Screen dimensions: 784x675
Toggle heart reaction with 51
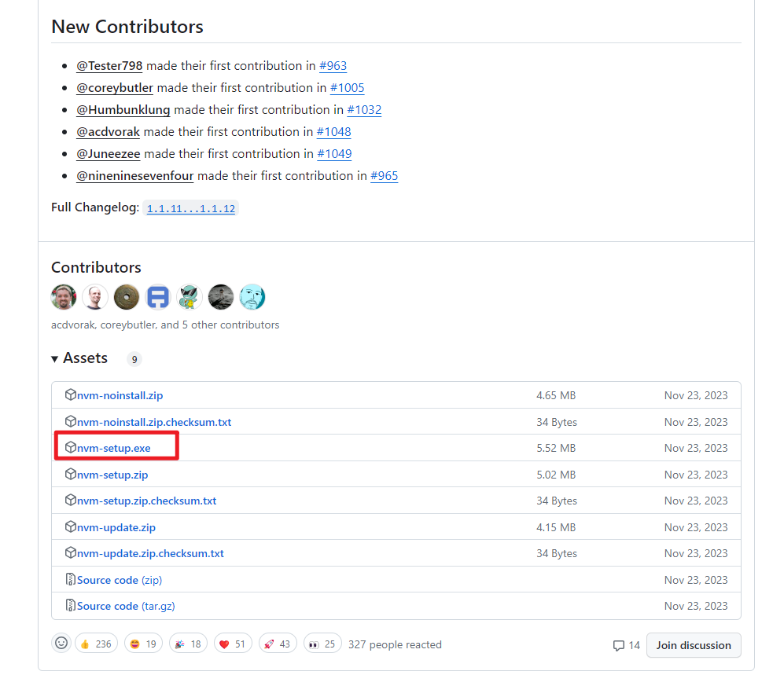pos(233,644)
